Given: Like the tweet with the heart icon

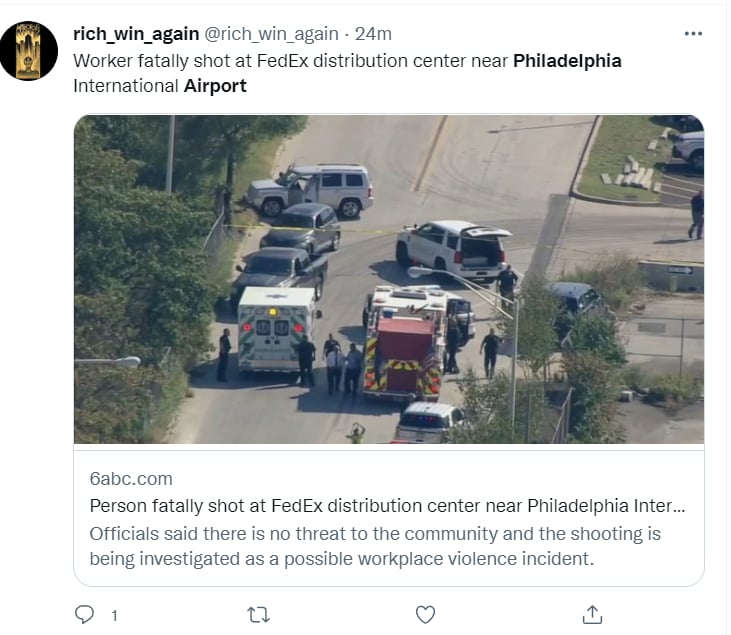Looking at the screenshot, I should tap(425, 614).
